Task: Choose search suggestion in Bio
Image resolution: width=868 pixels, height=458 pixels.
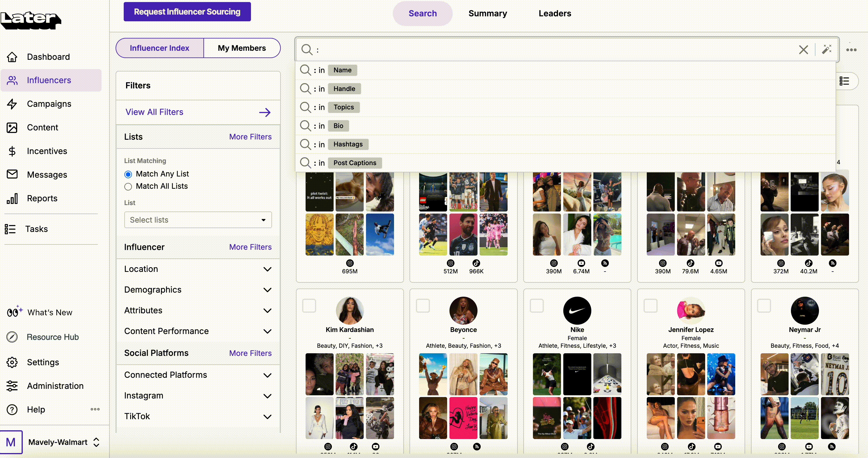Action: 565,126
